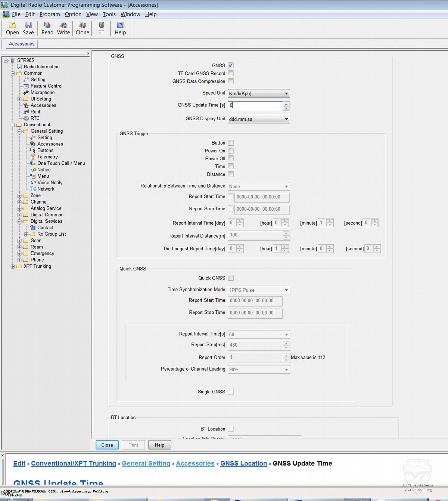Open One Touch Call / Menu
Viewport: 448px width, 501px height.
[x=61, y=163]
